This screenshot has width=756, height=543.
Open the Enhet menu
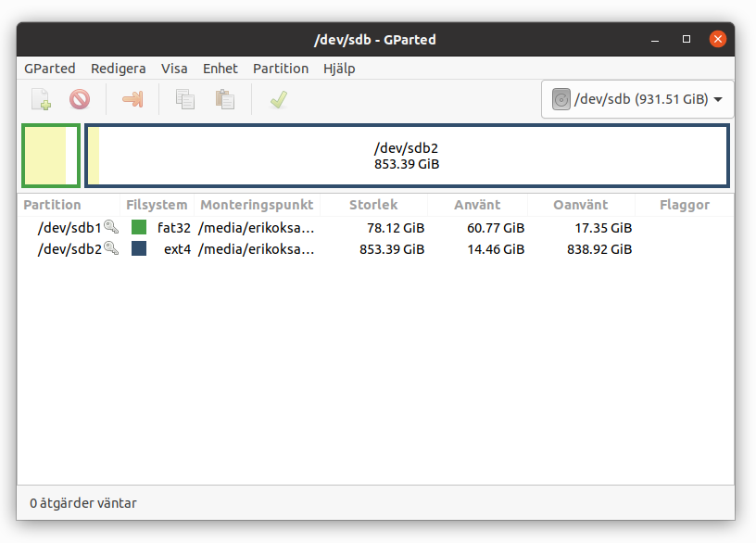(220, 69)
